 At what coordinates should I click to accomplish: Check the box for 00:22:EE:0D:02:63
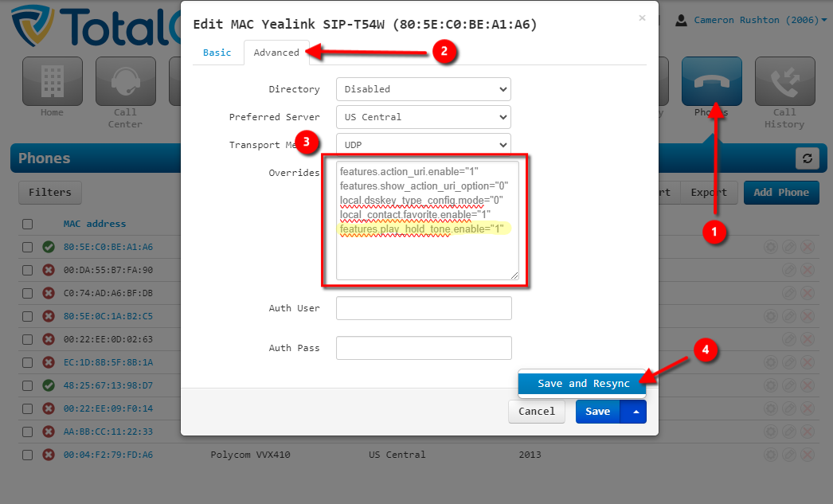(28, 339)
